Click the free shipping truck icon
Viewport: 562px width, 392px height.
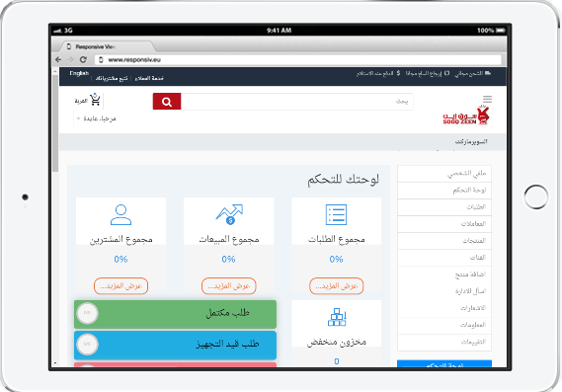tap(488, 73)
